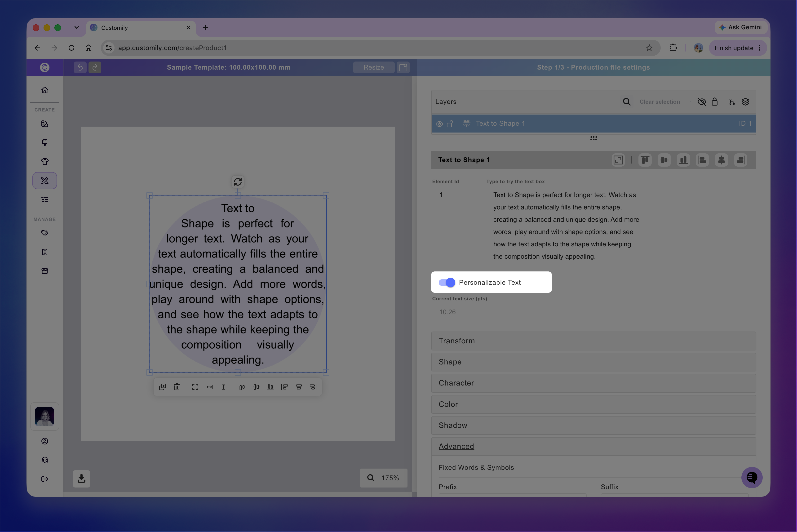Click the expand size icon in Text to Shape 1 header
This screenshot has width=797, height=532.
pos(618,160)
